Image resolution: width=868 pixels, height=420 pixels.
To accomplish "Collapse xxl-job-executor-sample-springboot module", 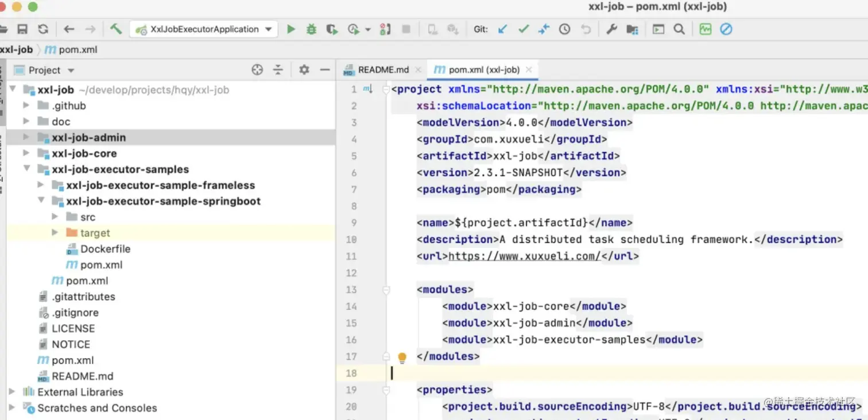I will click(40, 201).
